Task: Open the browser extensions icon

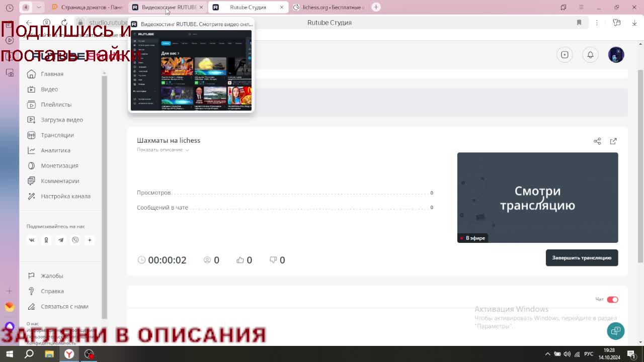Action: tap(617, 23)
